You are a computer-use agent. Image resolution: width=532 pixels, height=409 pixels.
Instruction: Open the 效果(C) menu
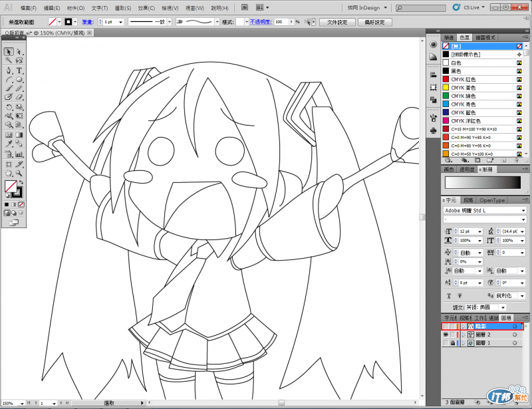[x=146, y=8]
